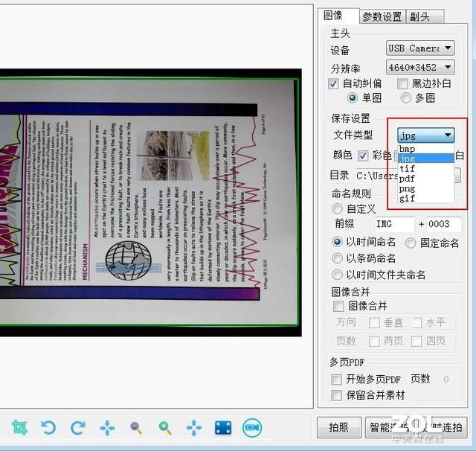Select the 单图 radio button
Image resolution: width=476 pixels, height=451 pixels.
pyautogui.click(x=353, y=98)
